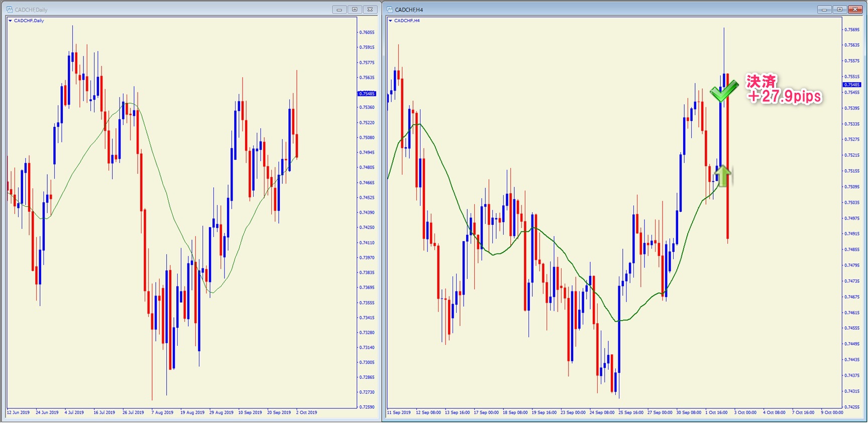
Task: Select the highlighted 0.75485 price tag in Daily chart
Action: 367,94
